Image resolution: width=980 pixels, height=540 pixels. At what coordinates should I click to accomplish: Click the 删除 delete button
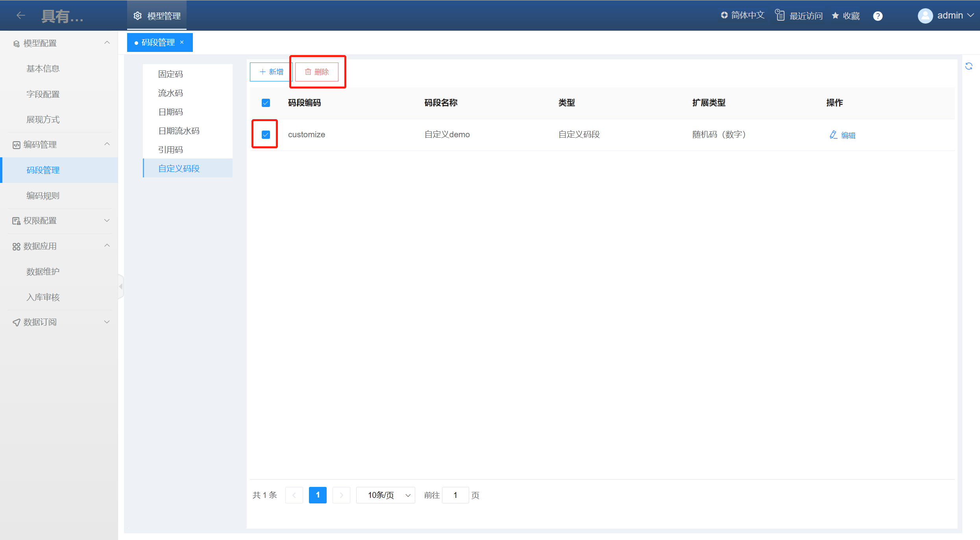[317, 72]
